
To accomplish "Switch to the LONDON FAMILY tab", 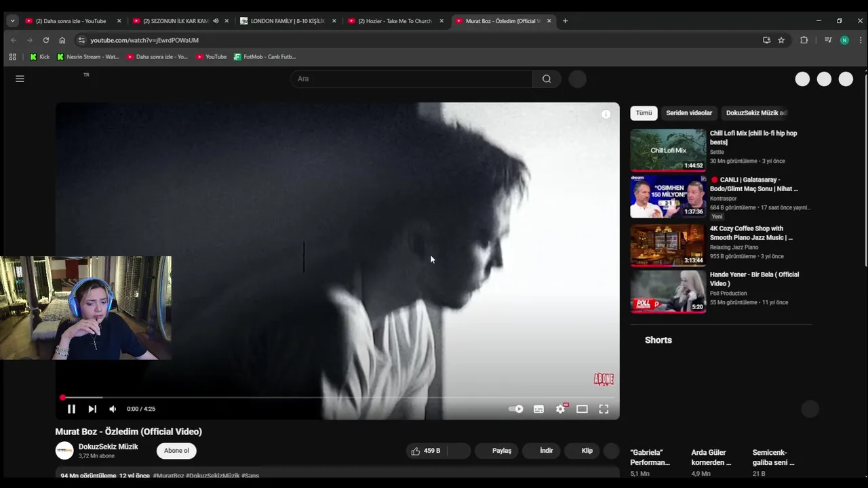I will (288, 21).
